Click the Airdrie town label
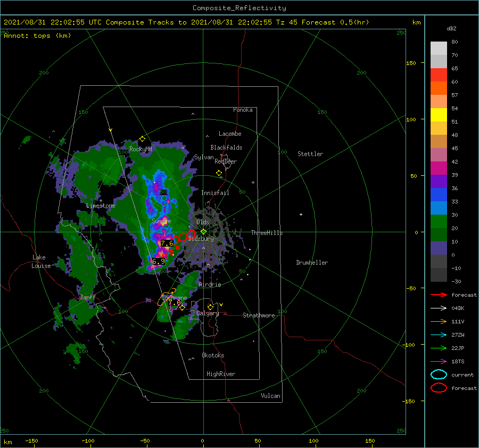Image resolution: width=479 pixels, height=448 pixels. 210,284
